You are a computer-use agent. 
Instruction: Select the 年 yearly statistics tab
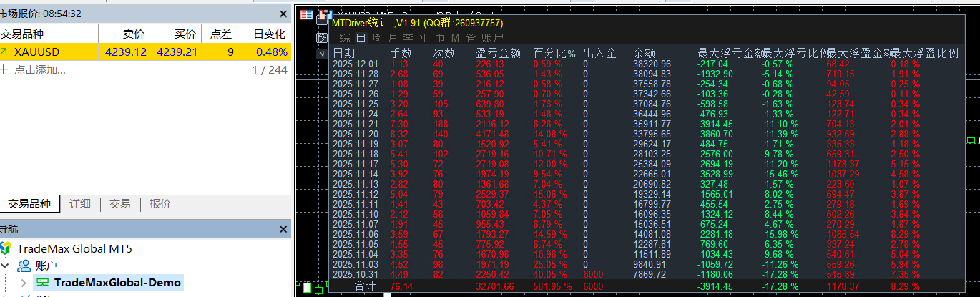pos(423,38)
